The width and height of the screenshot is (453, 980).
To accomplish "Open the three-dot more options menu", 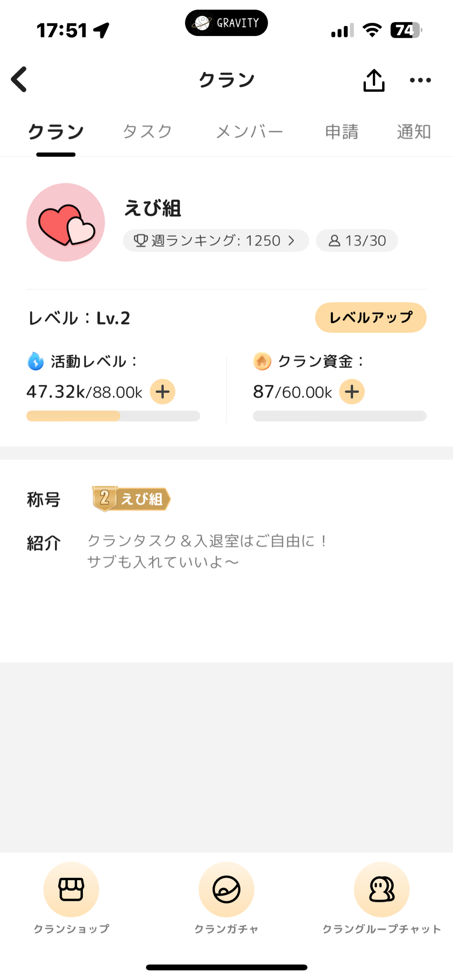I will pyautogui.click(x=420, y=80).
